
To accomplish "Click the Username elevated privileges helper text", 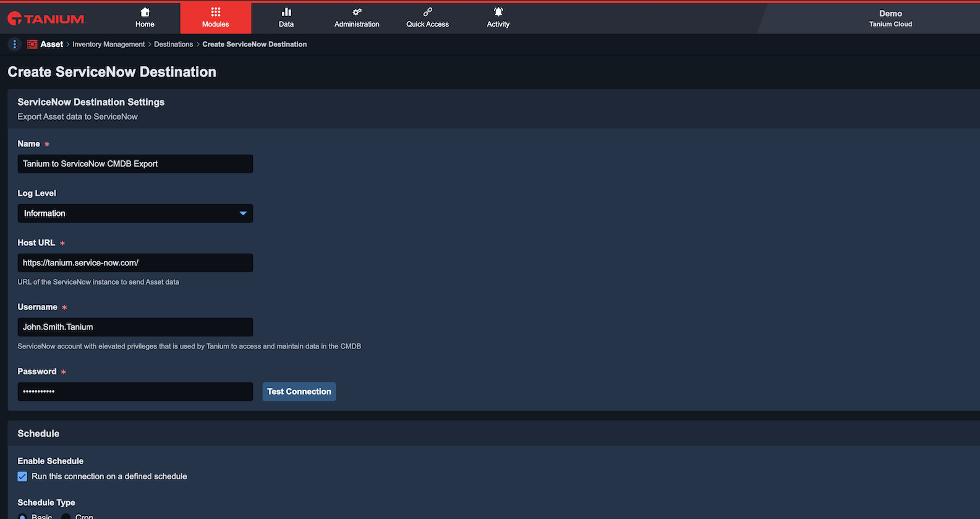I will [189, 346].
